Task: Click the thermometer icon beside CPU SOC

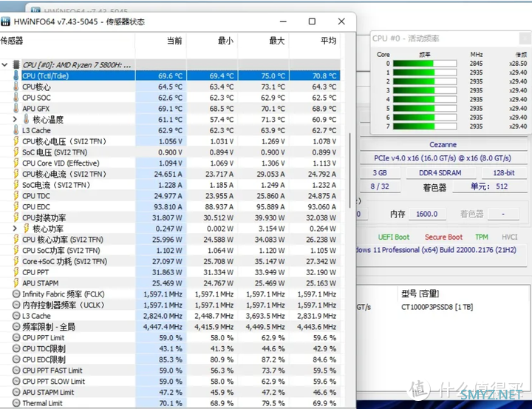Action: pos(16,98)
